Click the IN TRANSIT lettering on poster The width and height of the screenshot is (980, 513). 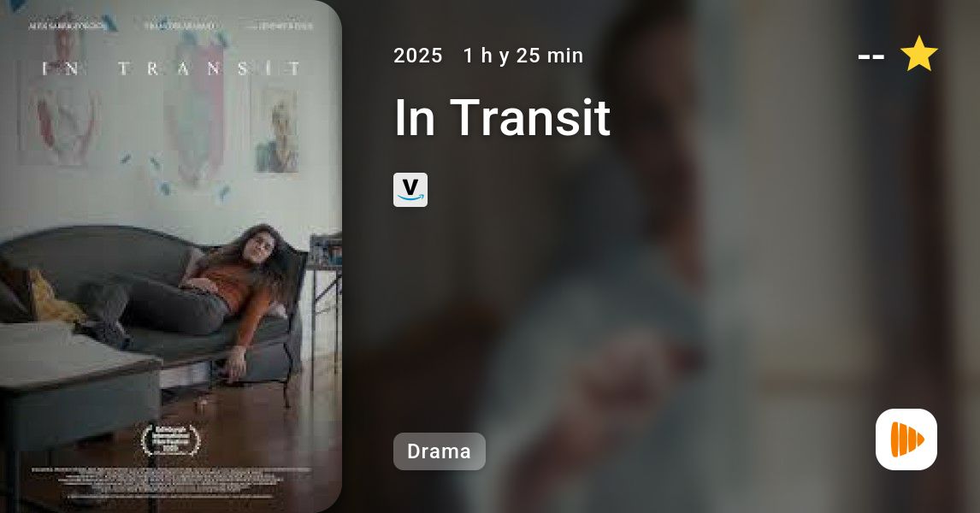171,68
